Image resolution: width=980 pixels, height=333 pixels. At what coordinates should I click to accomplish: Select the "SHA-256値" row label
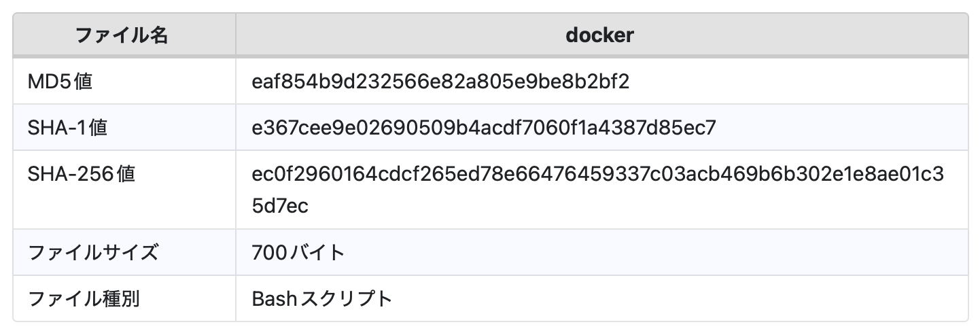click(82, 174)
